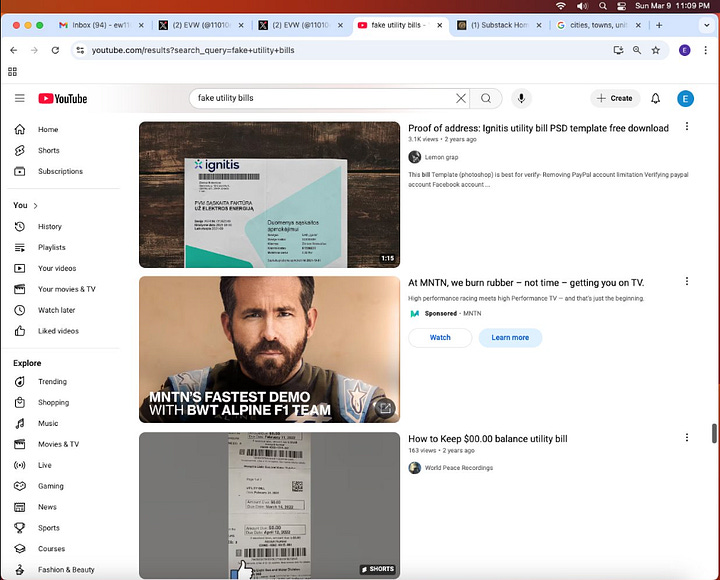This screenshot has width=720, height=580.
Task: Open macOS Spotlight search
Action: (602, 6)
